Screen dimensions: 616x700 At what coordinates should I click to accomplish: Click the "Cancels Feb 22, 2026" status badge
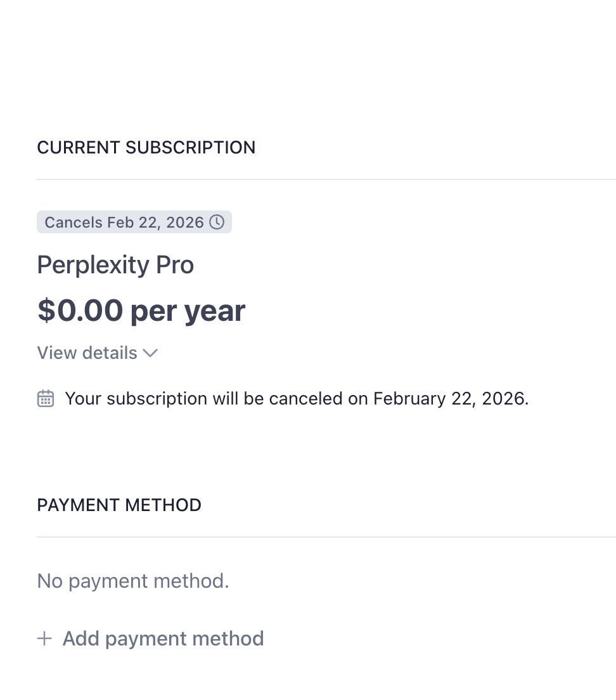[134, 223]
